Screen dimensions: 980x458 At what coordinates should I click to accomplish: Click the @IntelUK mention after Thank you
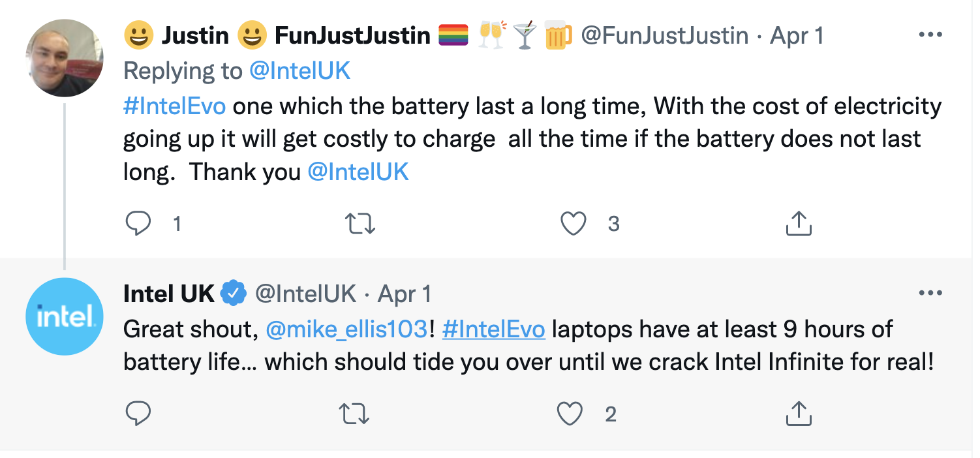(x=358, y=172)
